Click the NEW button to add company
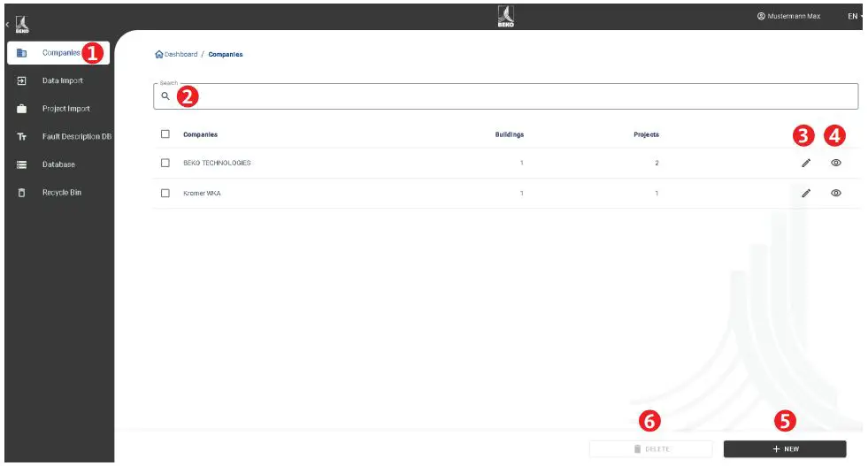868x466 pixels. point(785,449)
